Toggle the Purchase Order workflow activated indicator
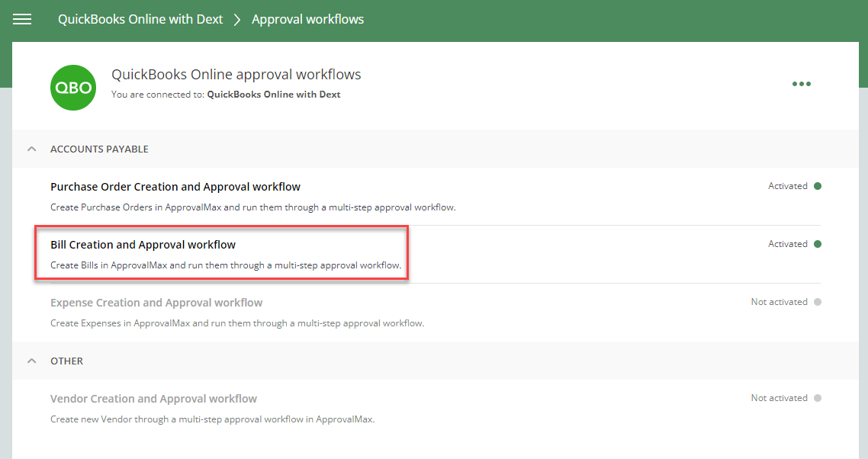 tap(818, 186)
